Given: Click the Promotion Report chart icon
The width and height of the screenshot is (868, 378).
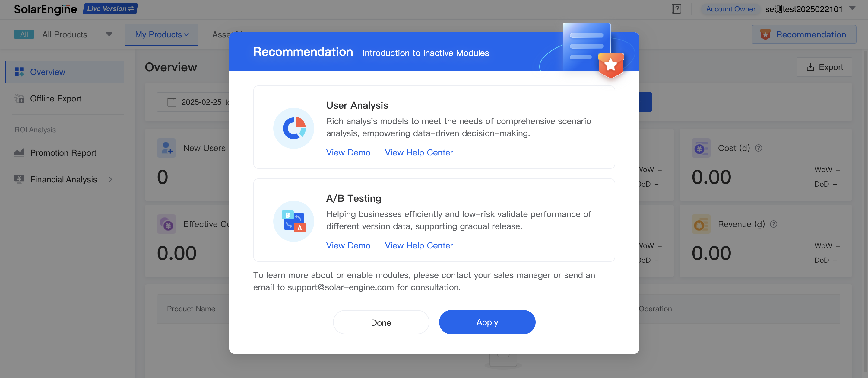Looking at the screenshot, I should pyautogui.click(x=19, y=153).
